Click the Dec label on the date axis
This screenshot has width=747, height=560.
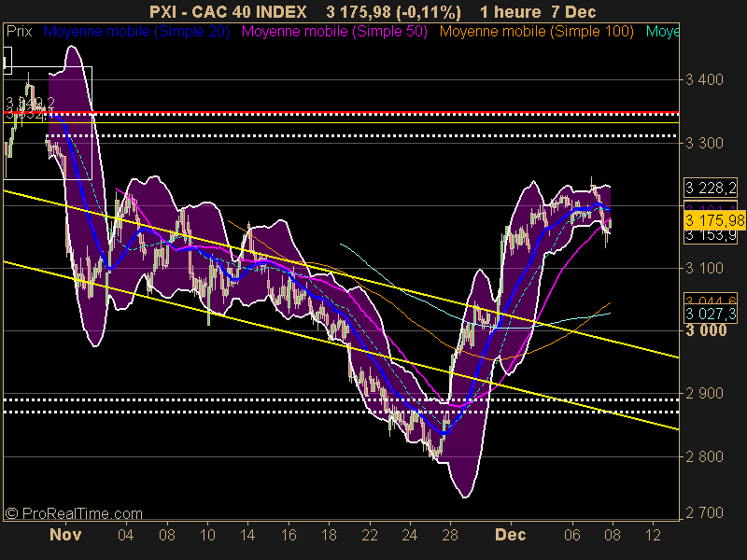pyautogui.click(x=510, y=534)
